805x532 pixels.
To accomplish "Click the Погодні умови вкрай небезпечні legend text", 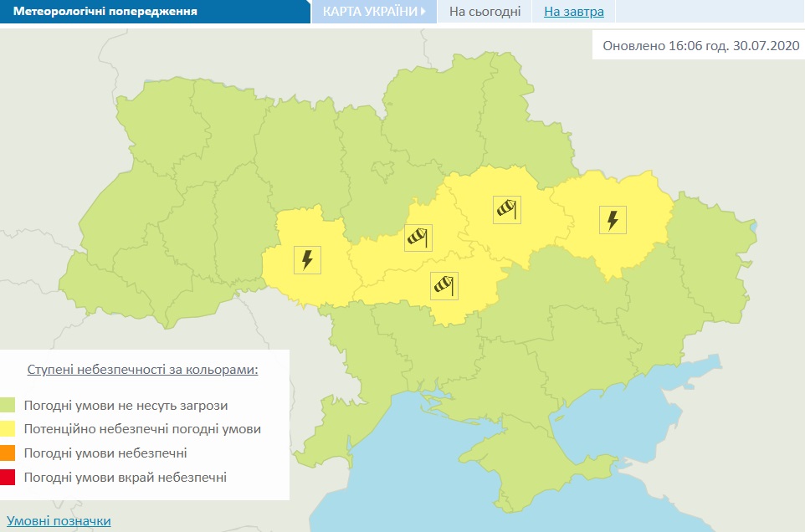I will point(126,478).
